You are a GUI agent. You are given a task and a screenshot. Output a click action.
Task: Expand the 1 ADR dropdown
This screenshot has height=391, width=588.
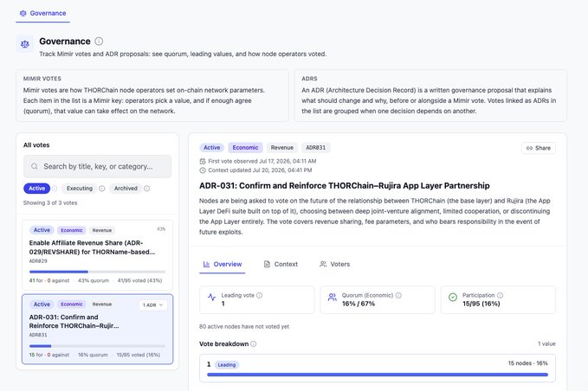click(153, 304)
